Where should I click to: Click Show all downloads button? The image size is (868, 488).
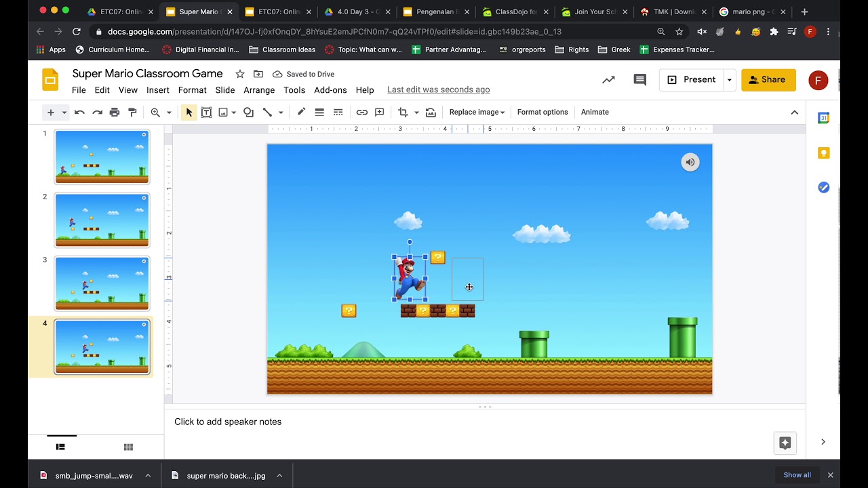(797, 475)
